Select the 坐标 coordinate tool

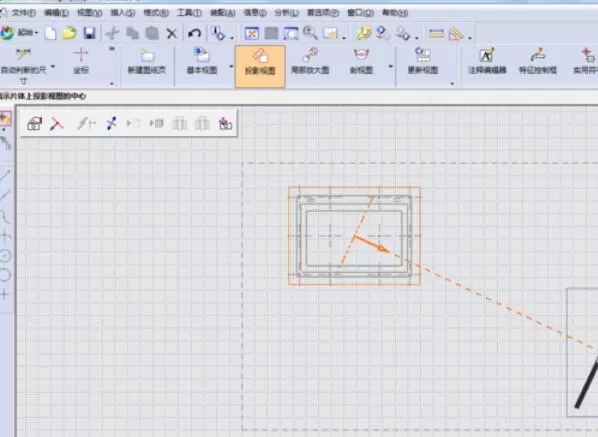tap(81, 60)
